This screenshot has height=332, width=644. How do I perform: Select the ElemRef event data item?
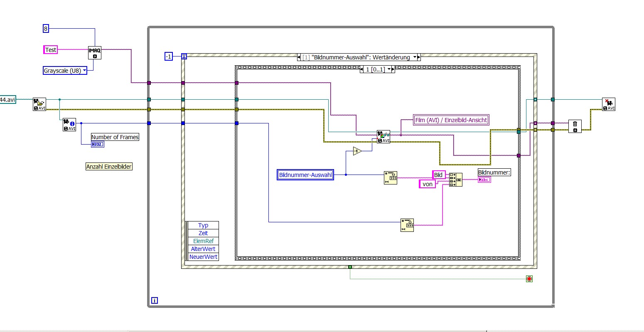pos(203,241)
